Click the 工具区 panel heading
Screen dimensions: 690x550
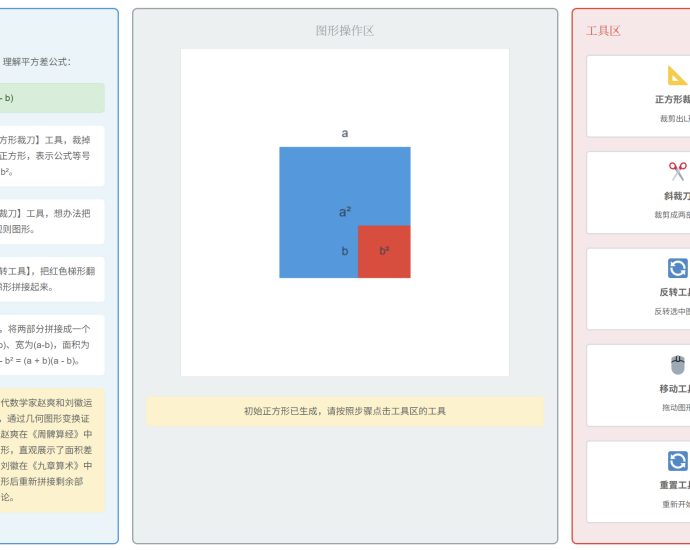tap(603, 31)
